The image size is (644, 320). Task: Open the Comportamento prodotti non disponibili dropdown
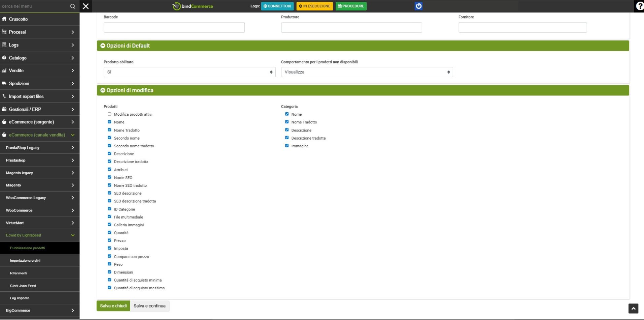pos(367,72)
